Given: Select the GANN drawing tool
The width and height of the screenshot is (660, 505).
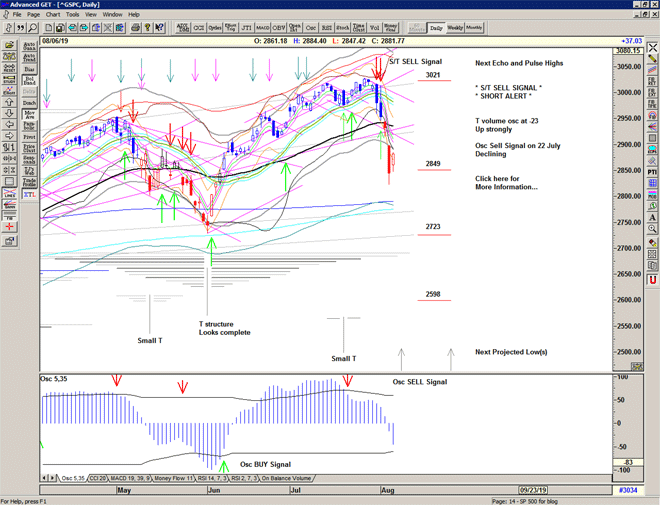Looking at the screenshot, I should [x=10, y=205].
